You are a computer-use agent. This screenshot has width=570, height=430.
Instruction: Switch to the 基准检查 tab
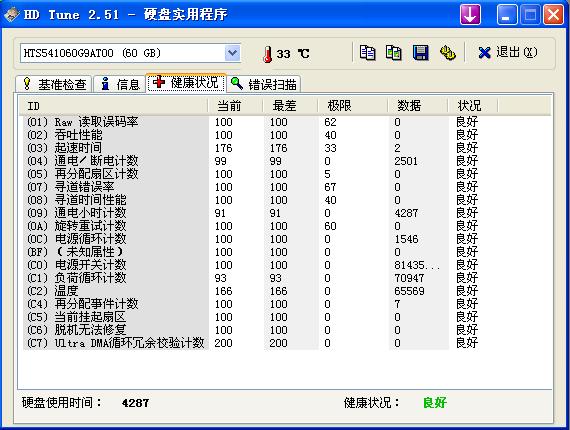(x=54, y=84)
